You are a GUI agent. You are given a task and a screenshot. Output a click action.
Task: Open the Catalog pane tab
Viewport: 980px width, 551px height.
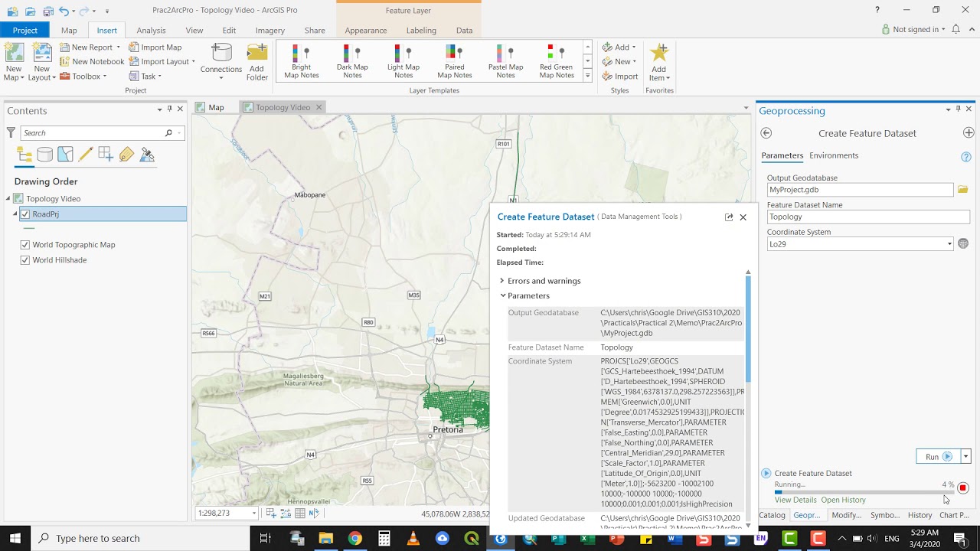772,515
